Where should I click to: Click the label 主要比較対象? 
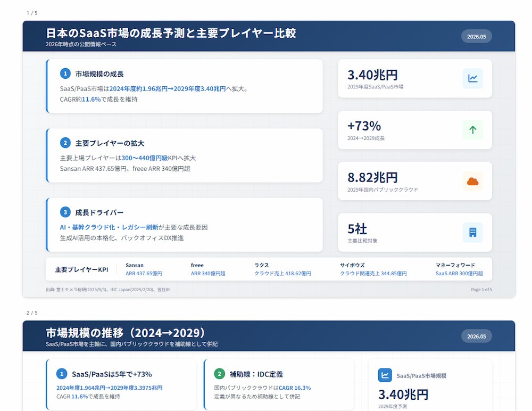362,241
